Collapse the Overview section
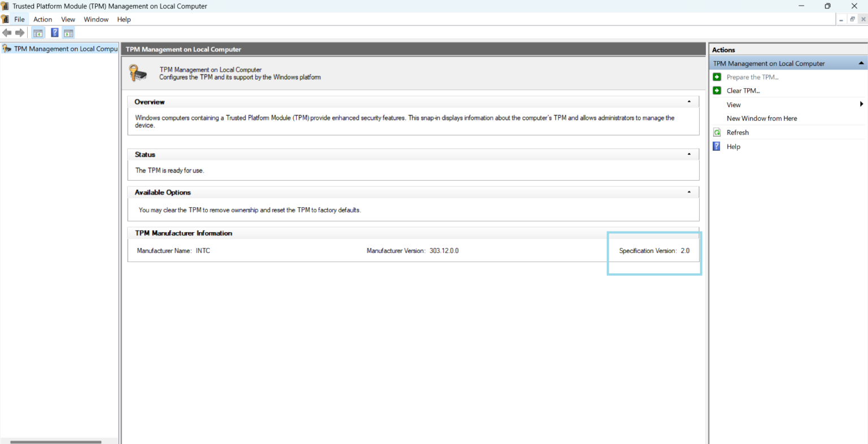 (x=688, y=101)
